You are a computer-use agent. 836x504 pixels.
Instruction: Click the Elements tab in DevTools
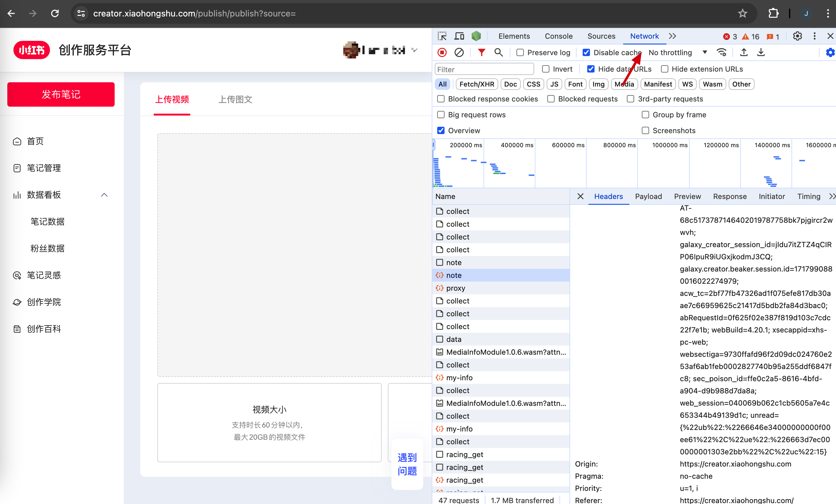click(x=513, y=36)
